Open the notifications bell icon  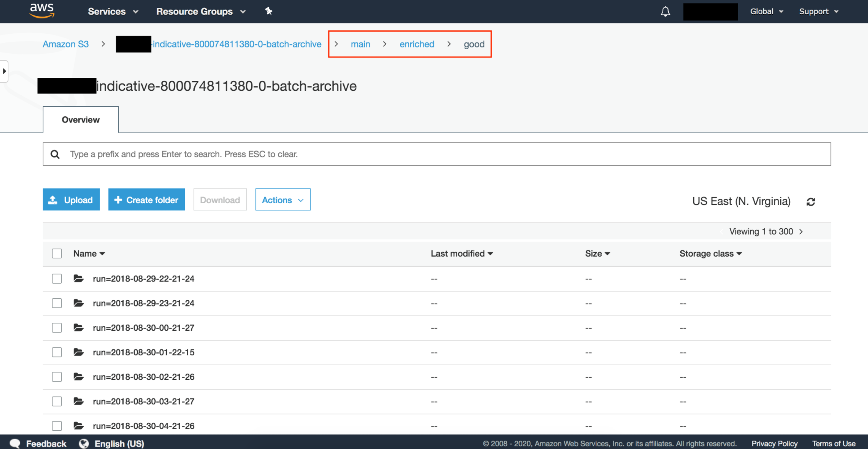pyautogui.click(x=665, y=11)
